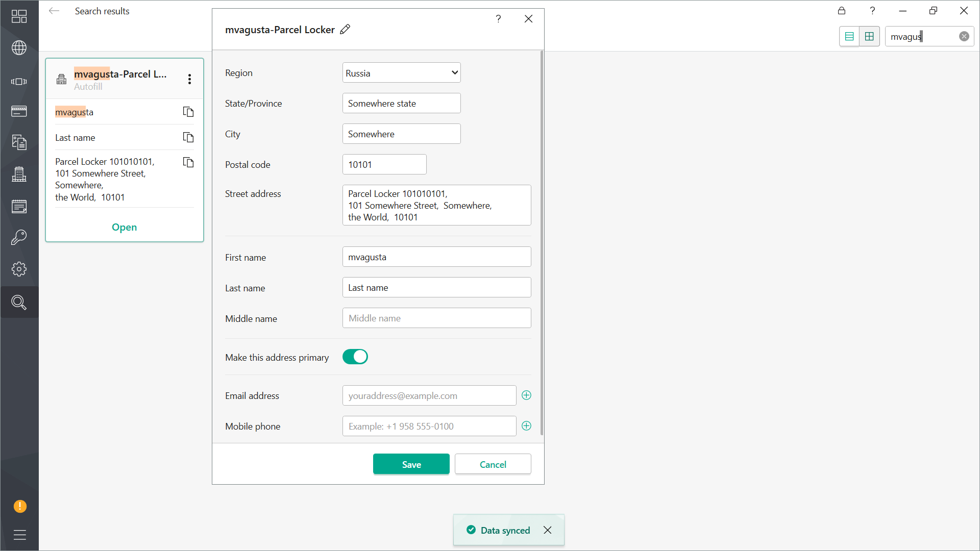Click the pencil icon to rename the entry

pos(345,30)
